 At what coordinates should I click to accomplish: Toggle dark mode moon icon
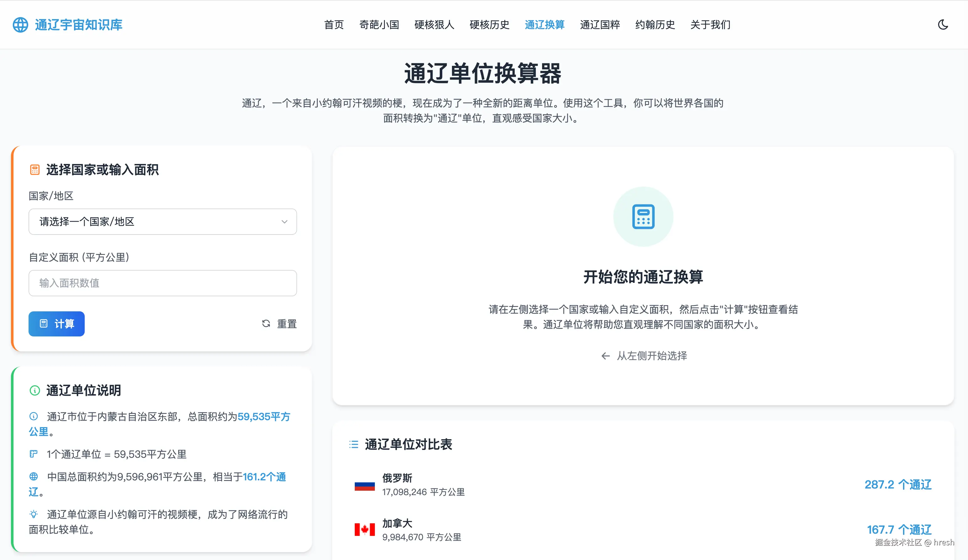tap(943, 24)
